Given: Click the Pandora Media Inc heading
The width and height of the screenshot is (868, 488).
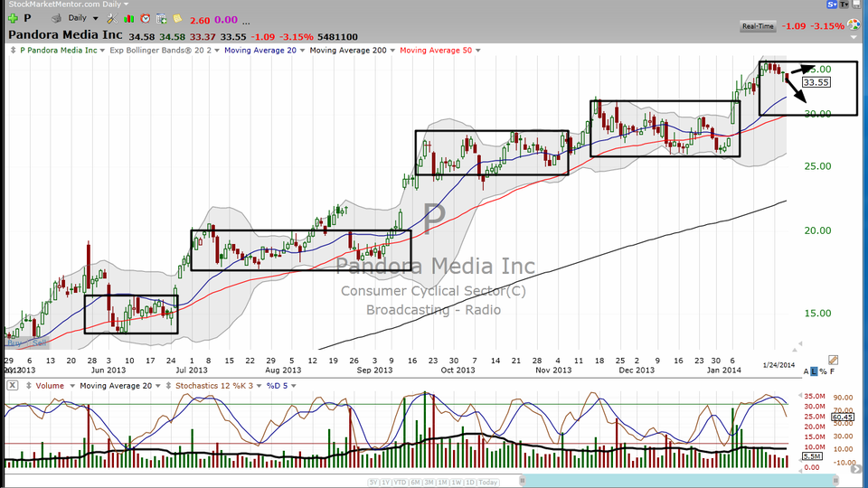Looking at the screenshot, I should click(x=65, y=35).
